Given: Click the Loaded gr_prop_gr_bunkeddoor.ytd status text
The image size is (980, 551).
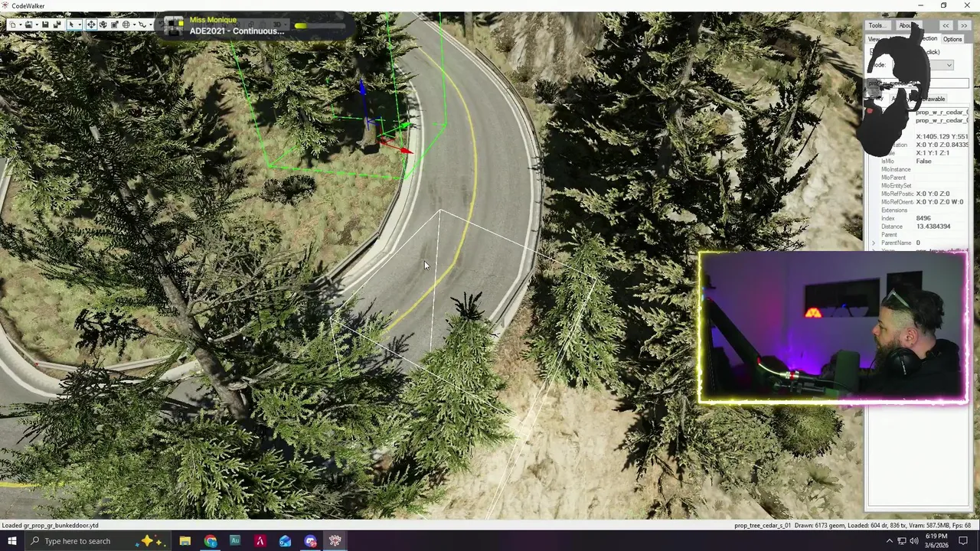Looking at the screenshot, I should coord(51,526).
